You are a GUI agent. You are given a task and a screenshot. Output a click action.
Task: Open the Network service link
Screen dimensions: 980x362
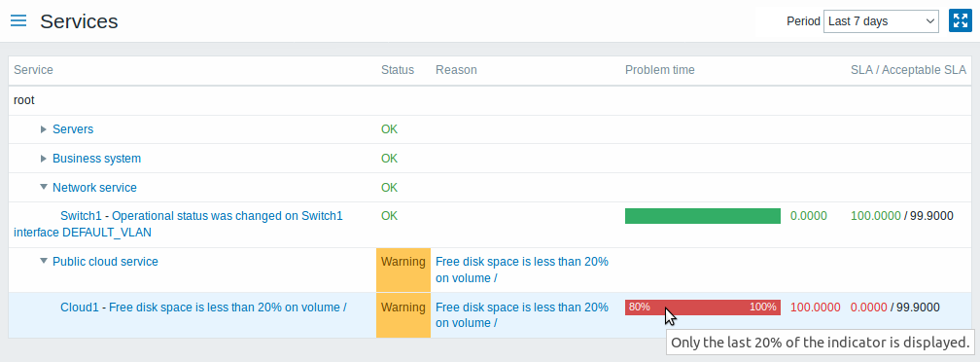point(94,188)
